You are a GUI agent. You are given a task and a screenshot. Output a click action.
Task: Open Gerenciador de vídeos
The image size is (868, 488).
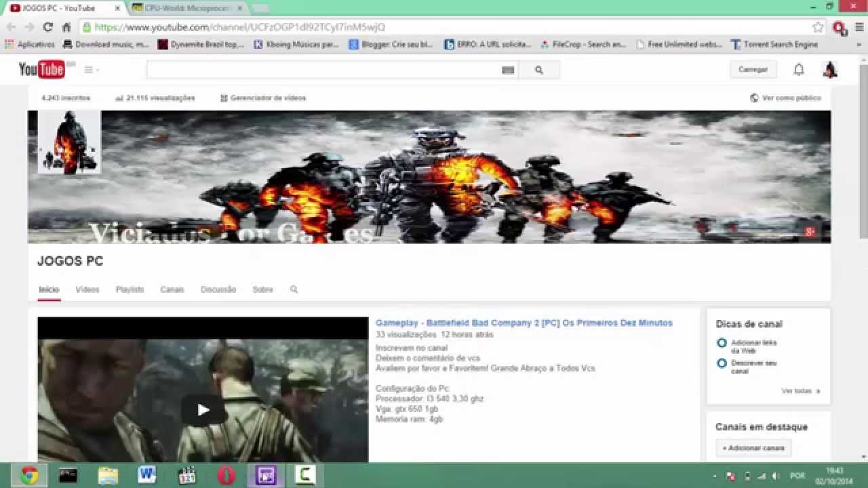263,98
